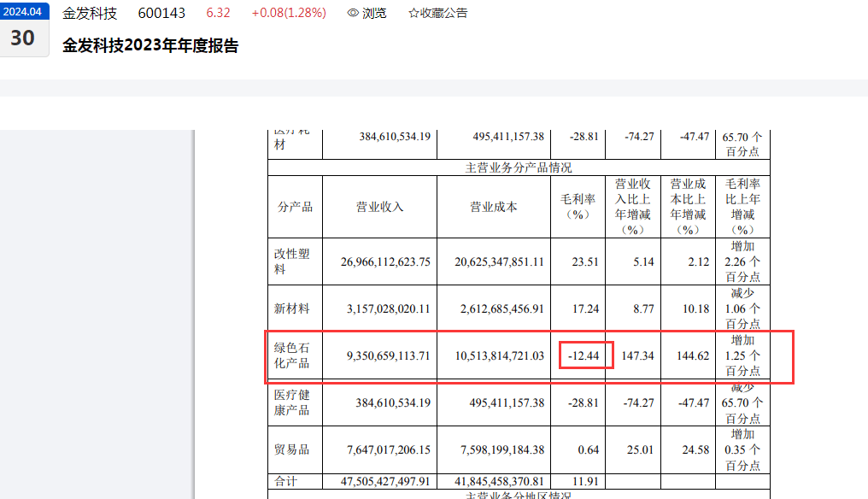Click the heading 主营业务分产品情况

point(519,167)
